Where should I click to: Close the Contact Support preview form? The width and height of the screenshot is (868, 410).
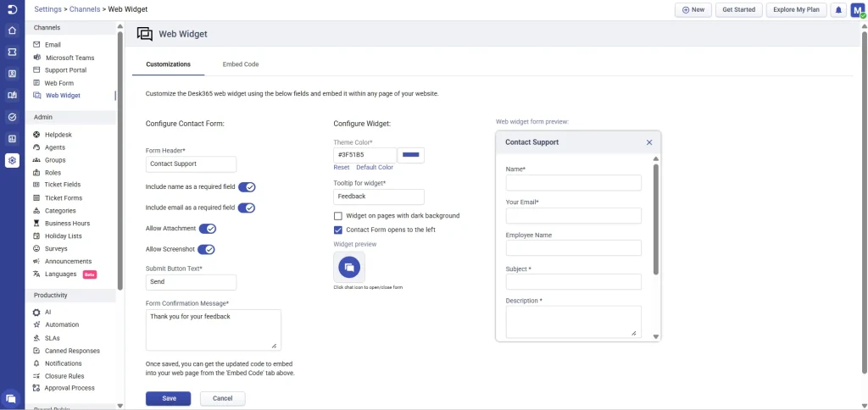[x=649, y=142]
